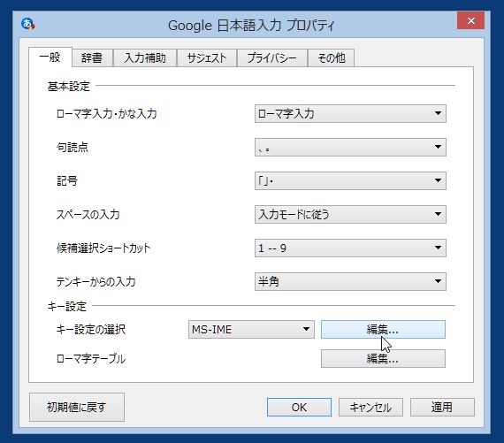Click the 適用 apply button
Image resolution: width=504 pixels, height=443 pixels.
point(442,408)
